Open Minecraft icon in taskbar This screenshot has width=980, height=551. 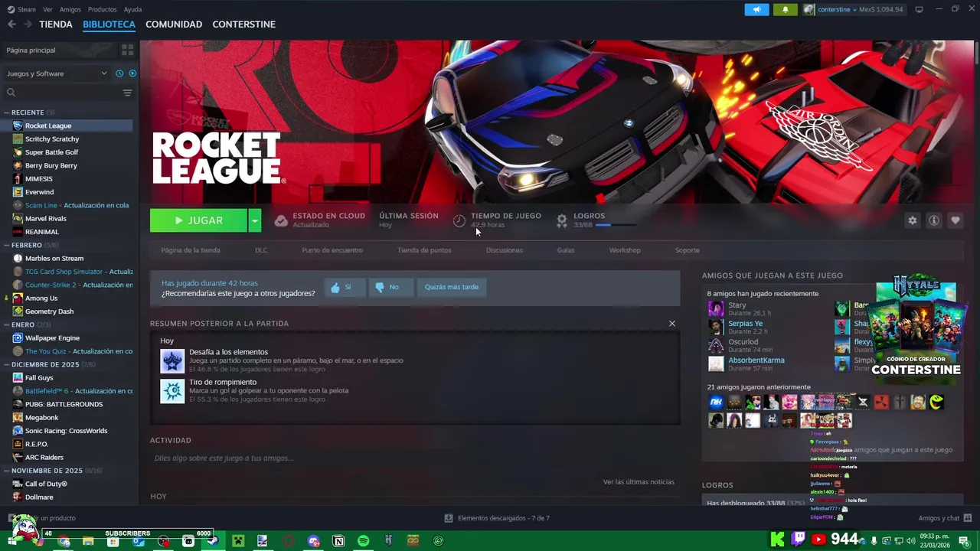coord(238,541)
